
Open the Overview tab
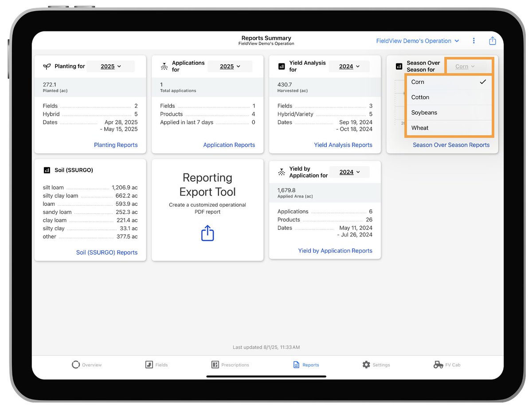87,365
